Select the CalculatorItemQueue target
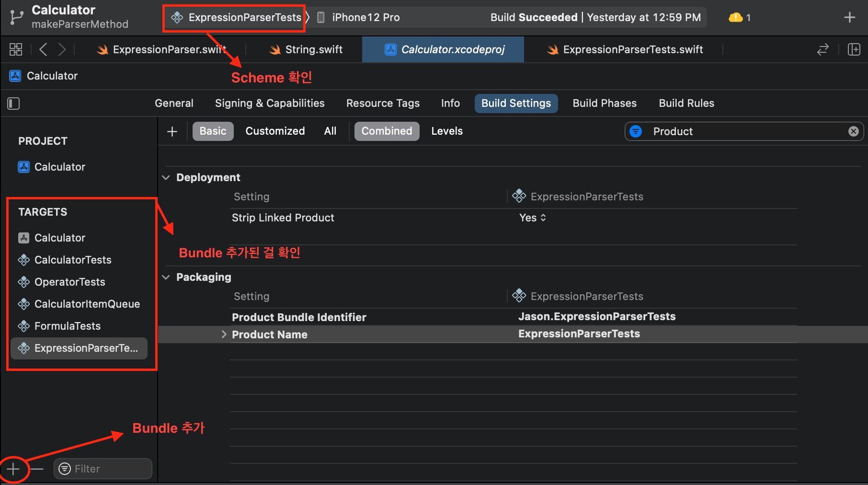Screen dimensions: 868x485 [x=79, y=304]
